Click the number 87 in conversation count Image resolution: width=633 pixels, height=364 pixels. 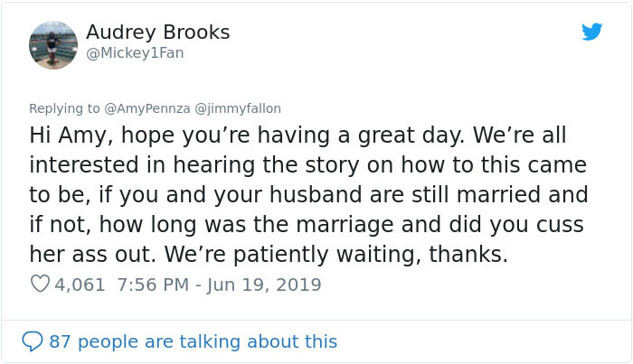[x=60, y=341]
